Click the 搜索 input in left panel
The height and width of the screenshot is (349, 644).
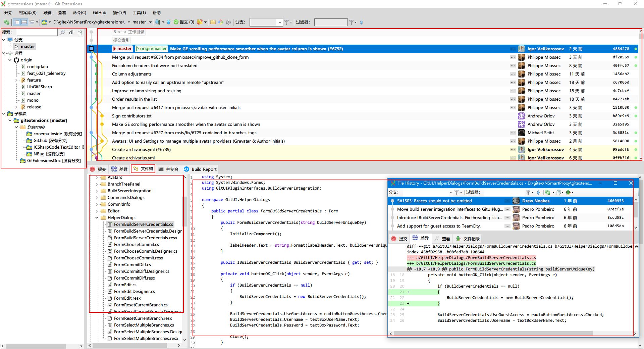click(x=37, y=32)
